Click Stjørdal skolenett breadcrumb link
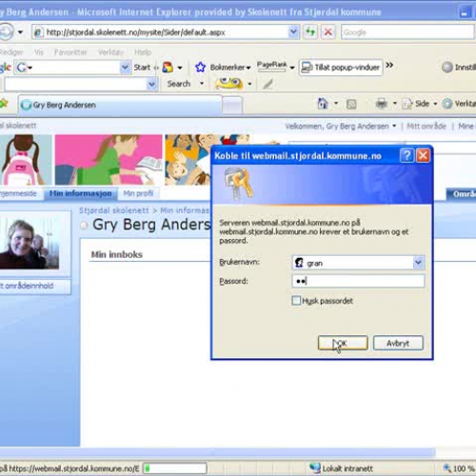The image size is (476, 476). [x=114, y=210]
